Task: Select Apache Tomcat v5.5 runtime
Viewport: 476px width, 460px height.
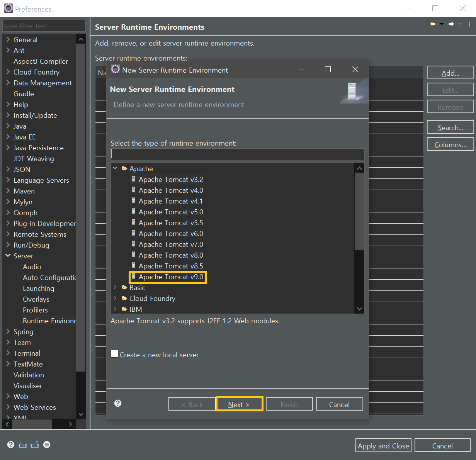Action: coord(171,223)
